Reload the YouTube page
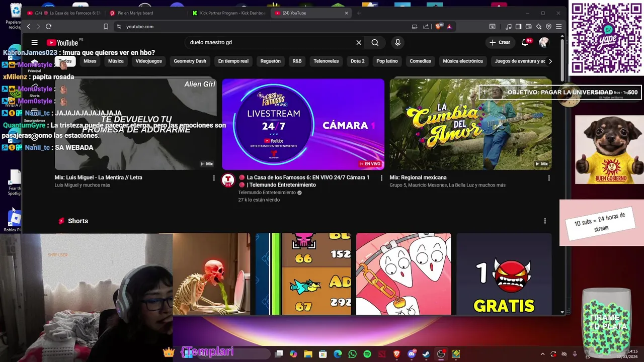The width and height of the screenshot is (644, 362). (48, 26)
